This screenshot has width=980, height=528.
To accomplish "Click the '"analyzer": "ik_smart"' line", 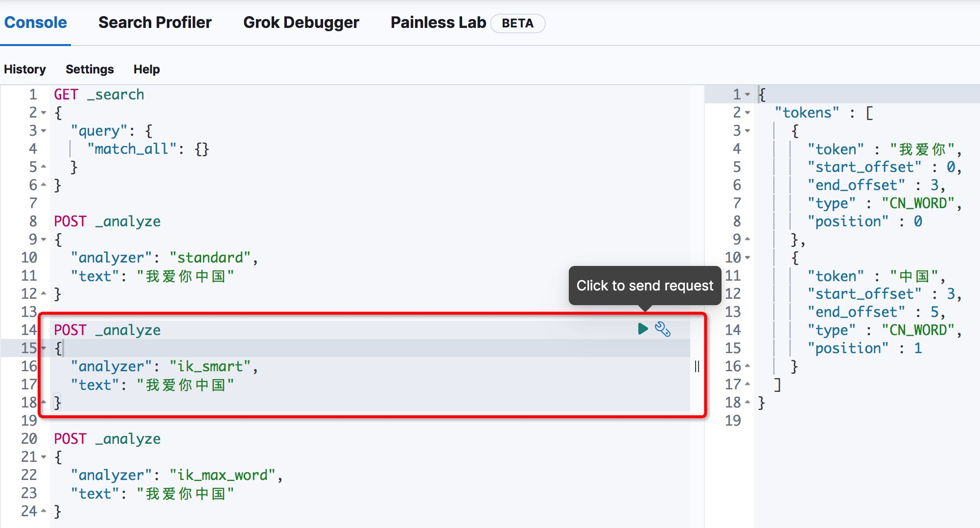I will (x=164, y=366).
